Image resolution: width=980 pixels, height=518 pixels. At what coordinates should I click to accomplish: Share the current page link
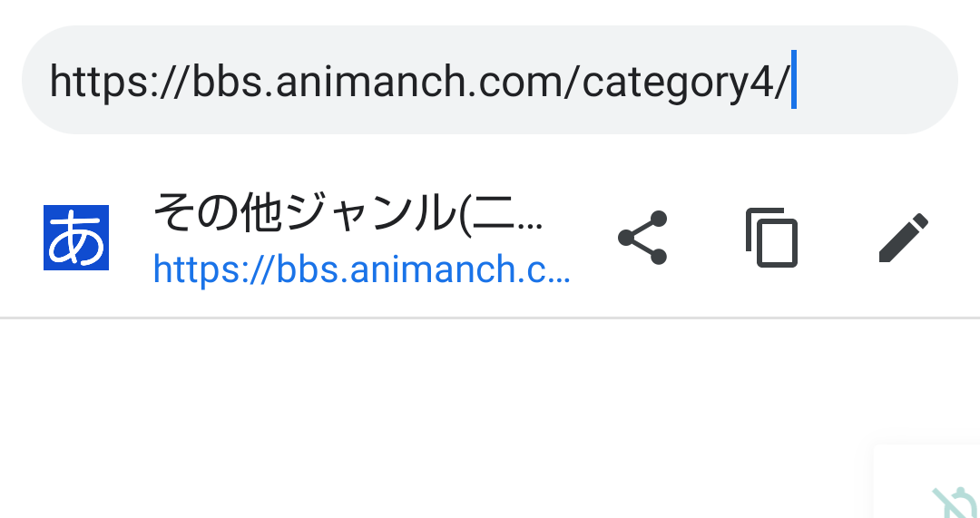coord(642,238)
